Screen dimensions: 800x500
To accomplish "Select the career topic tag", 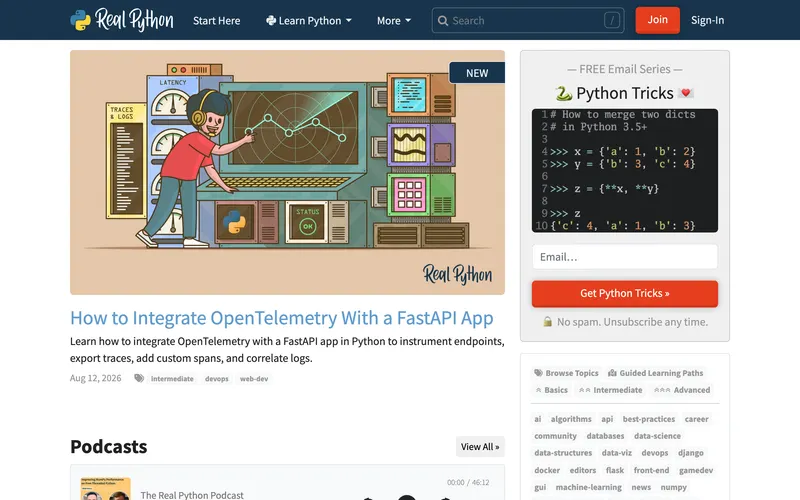I will (696, 419).
